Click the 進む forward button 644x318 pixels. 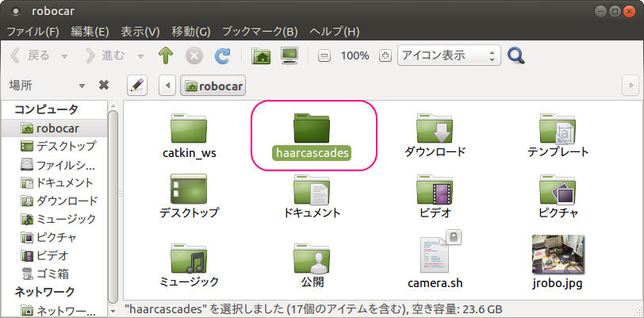[105, 56]
